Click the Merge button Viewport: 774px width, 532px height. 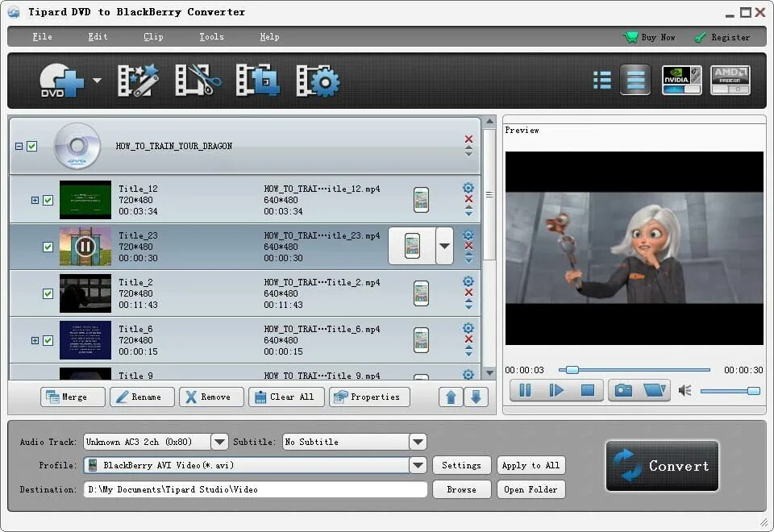click(73, 397)
